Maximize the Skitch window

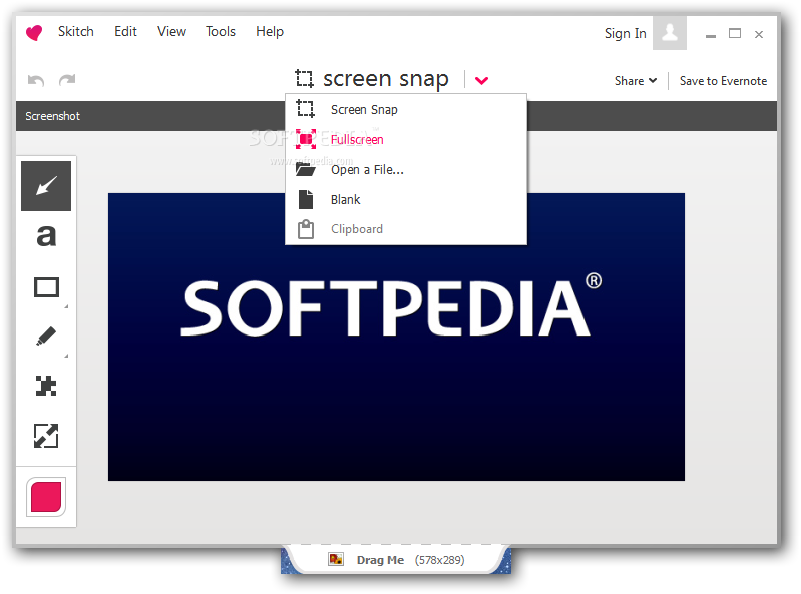point(735,34)
